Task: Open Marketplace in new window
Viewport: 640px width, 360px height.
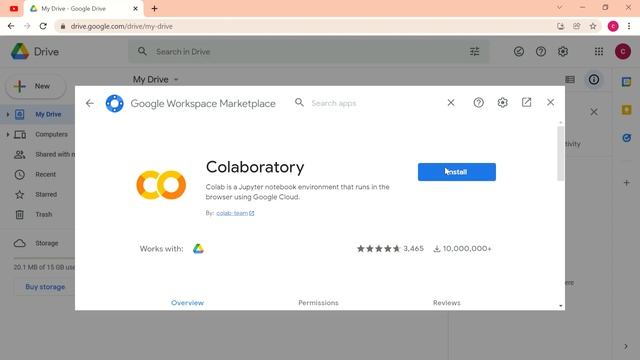Action: click(x=527, y=102)
